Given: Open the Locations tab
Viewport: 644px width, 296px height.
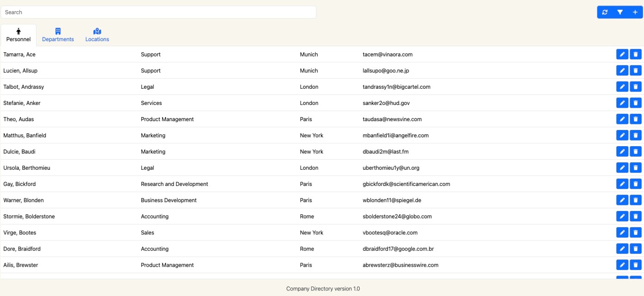Looking at the screenshot, I should (97, 35).
